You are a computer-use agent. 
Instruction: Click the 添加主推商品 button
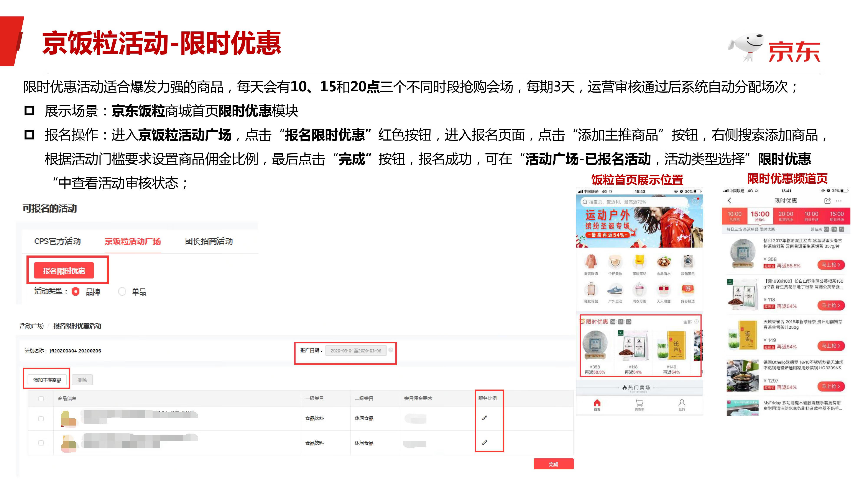[x=47, y=380]
